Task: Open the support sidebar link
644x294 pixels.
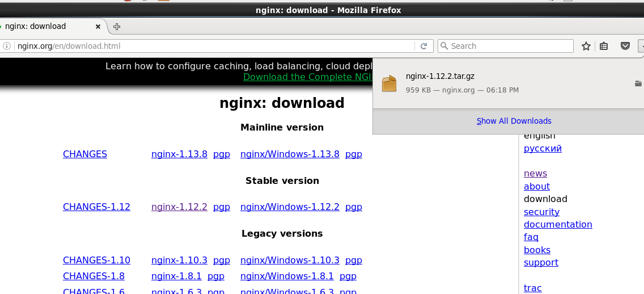Action: [x=541, y=262]
